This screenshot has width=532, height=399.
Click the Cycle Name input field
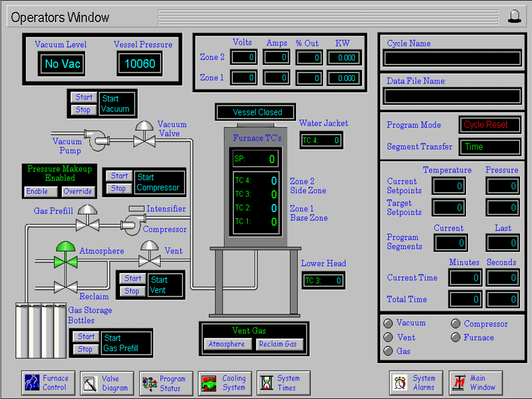tap(452, 59)
